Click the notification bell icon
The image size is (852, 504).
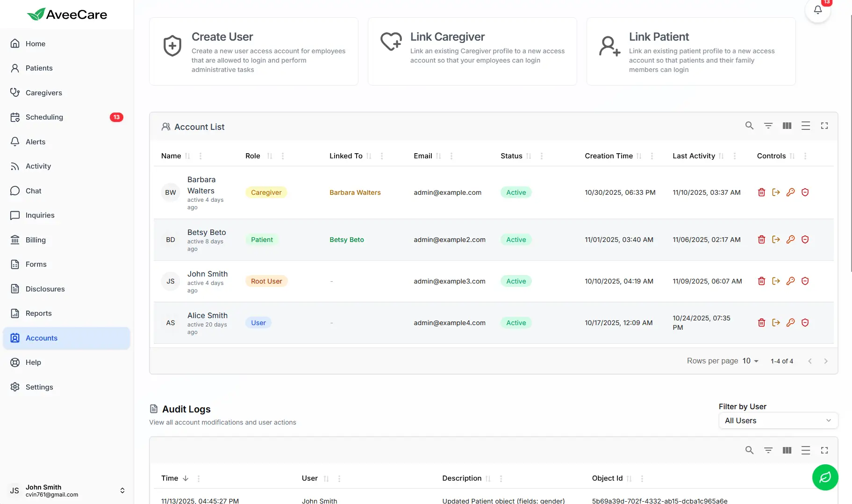[817, 10]
